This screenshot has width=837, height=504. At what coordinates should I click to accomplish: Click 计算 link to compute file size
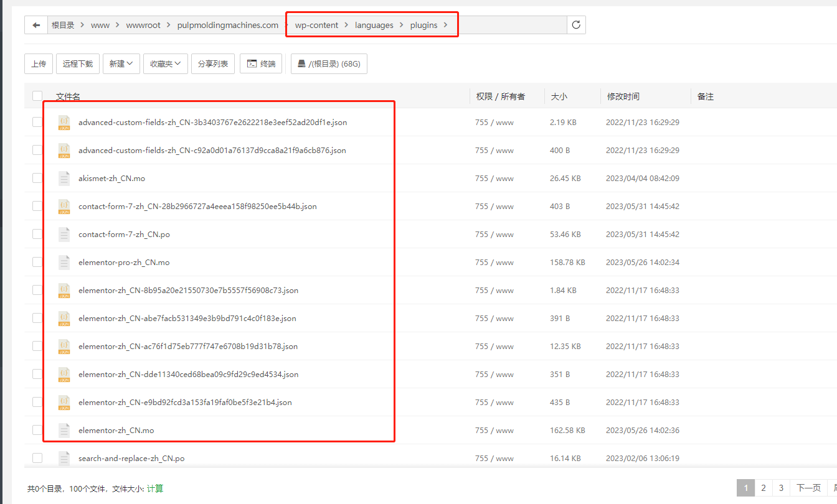tap(155, 489)
